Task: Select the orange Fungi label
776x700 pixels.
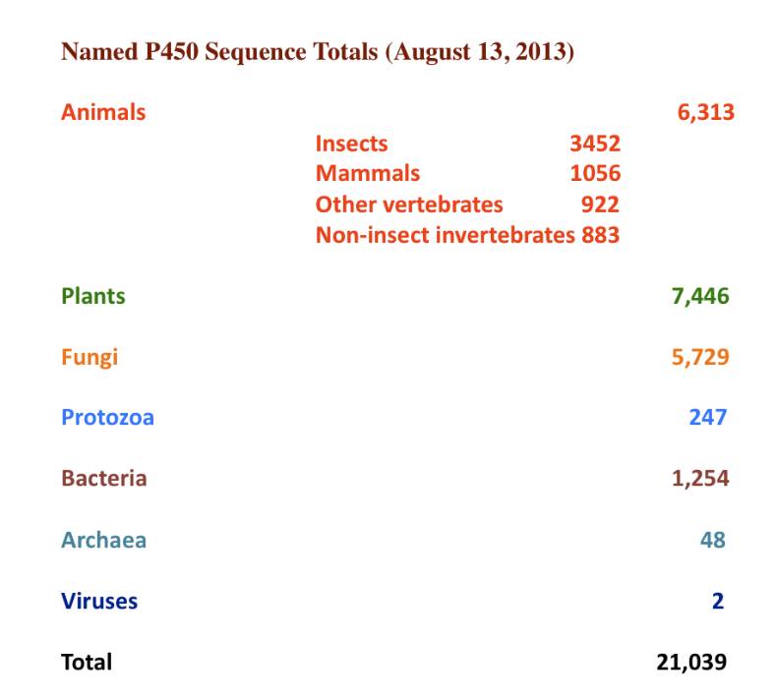Action: [90, 358]
